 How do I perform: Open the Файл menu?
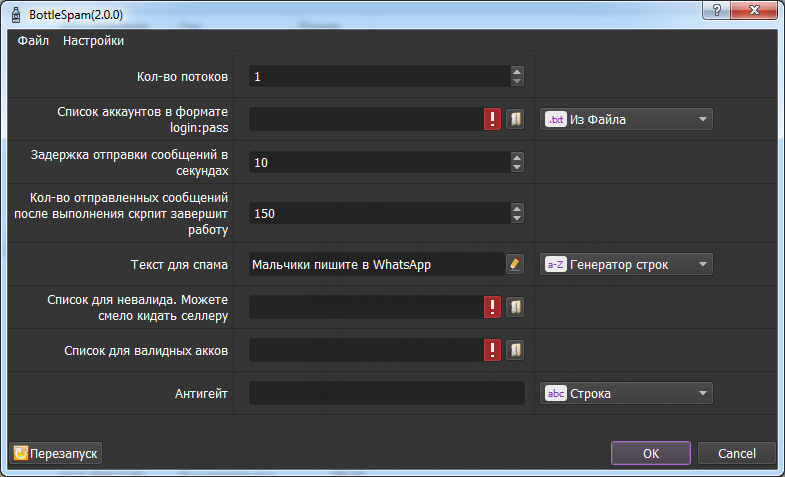pos(33,41)
